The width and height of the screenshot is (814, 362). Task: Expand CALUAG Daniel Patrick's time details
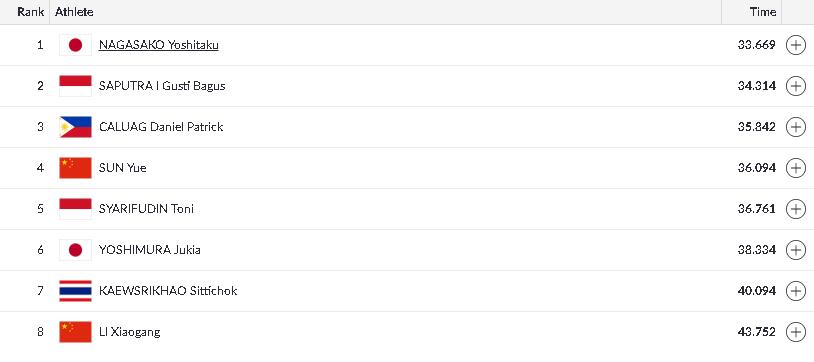click(796, 127)
